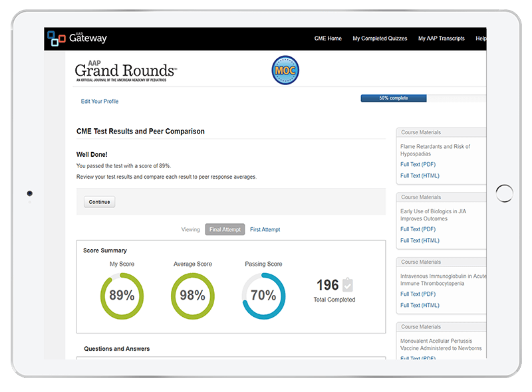Click the AAP Gateway logo

[x=77, y=39]
